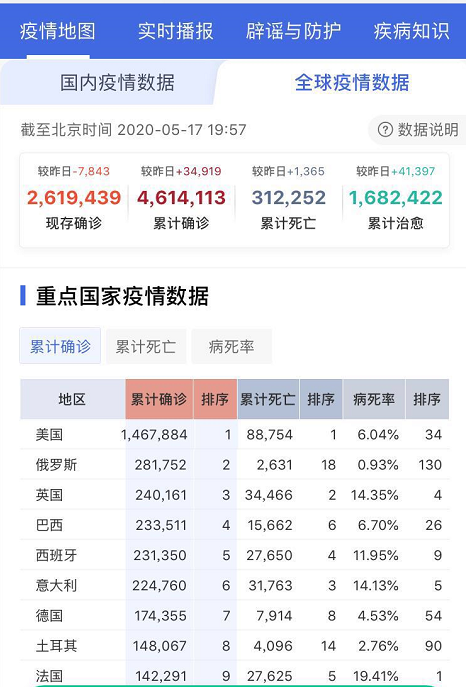The image size is (466, 687).
Task: Click 英国 confirmed count 240,161
Action: [x=161, y=495]
